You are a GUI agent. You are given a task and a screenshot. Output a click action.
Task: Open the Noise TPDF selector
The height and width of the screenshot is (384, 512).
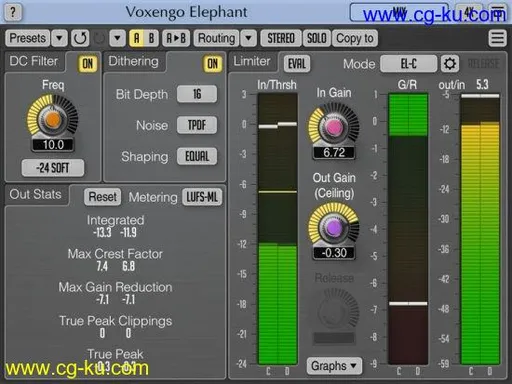click(x=197, y=125)
